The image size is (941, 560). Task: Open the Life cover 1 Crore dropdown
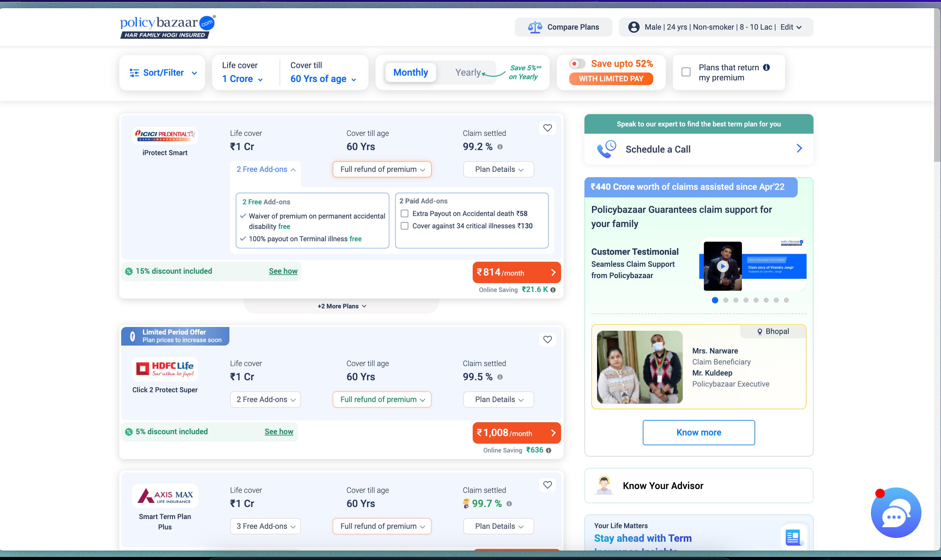242,79
